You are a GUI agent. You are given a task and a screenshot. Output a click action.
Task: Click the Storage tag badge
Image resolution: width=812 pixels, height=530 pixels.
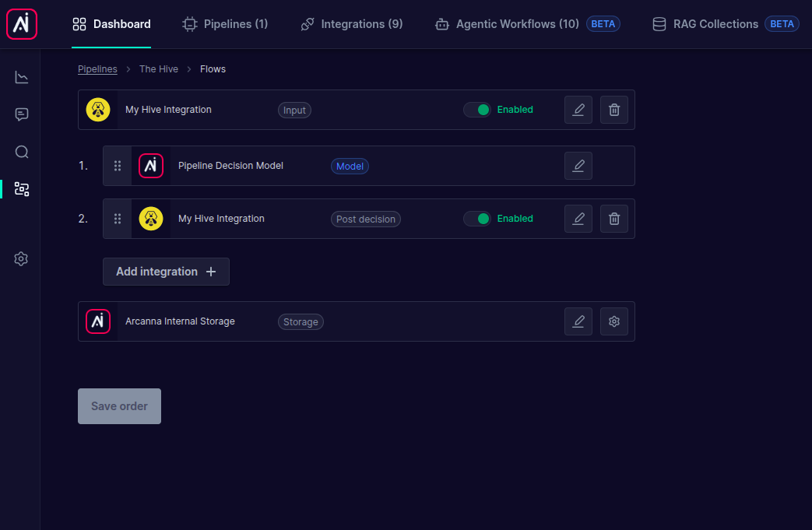[301, 322]
